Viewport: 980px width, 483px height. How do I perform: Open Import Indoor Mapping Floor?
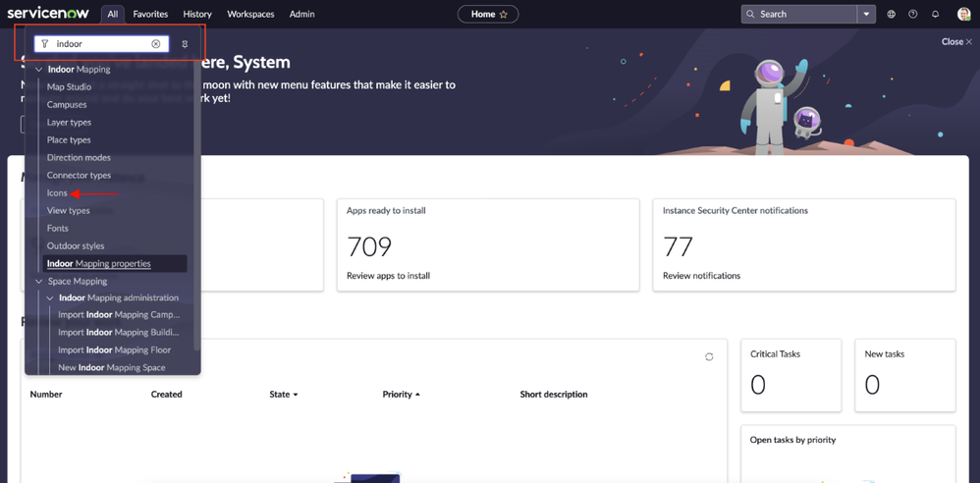(114, 349)
